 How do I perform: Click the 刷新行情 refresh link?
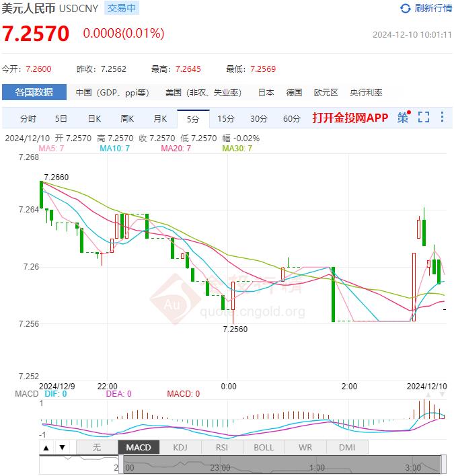(433, 8)
